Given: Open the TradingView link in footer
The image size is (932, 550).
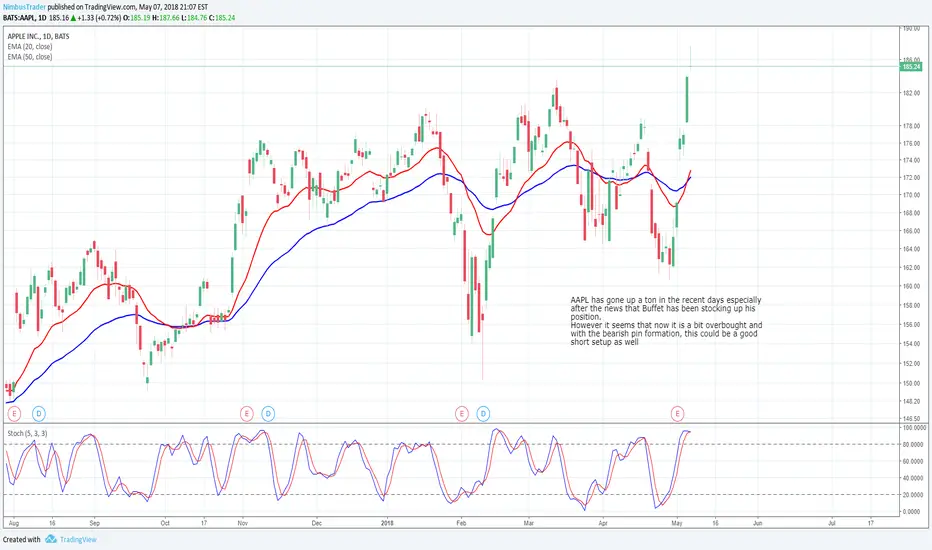Looking at the screenshot, I should coord(78,539).
